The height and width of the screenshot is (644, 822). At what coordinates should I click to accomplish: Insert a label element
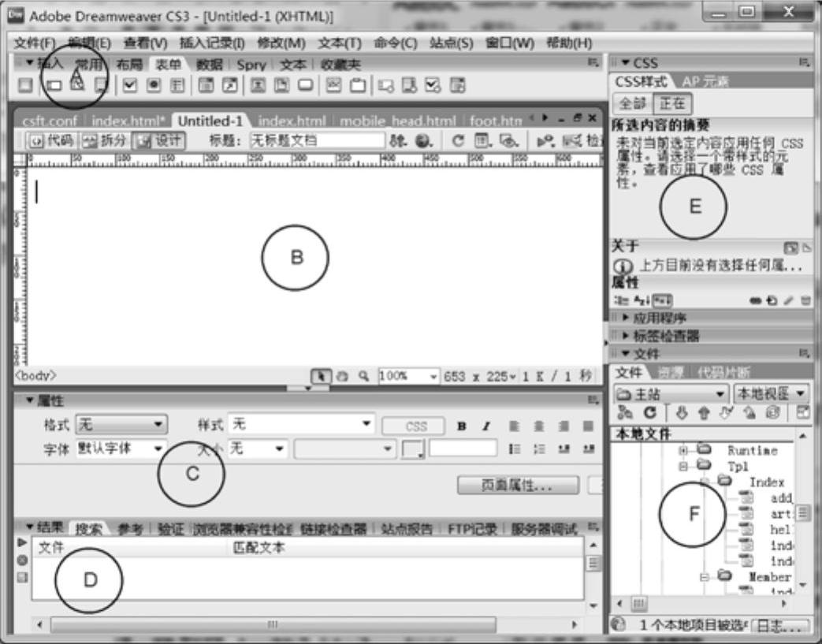(x=333, y=85)
